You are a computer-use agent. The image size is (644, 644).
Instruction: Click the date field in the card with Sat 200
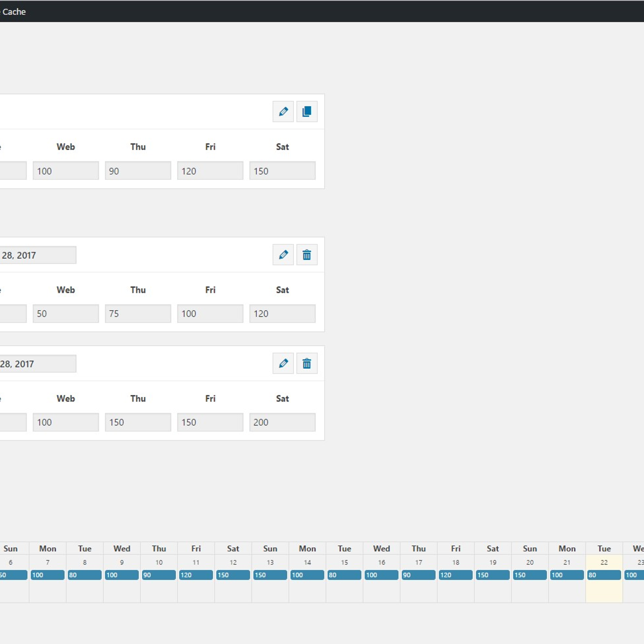[38, 364]
